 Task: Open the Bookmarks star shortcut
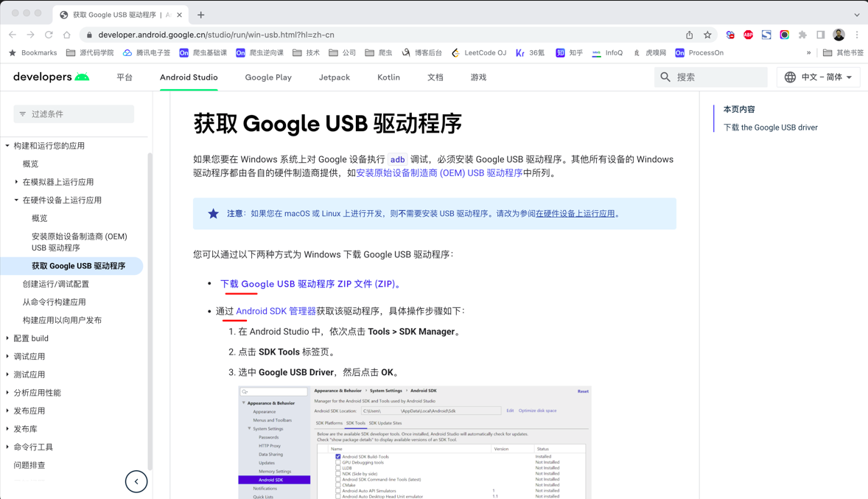tap(33, 52)
